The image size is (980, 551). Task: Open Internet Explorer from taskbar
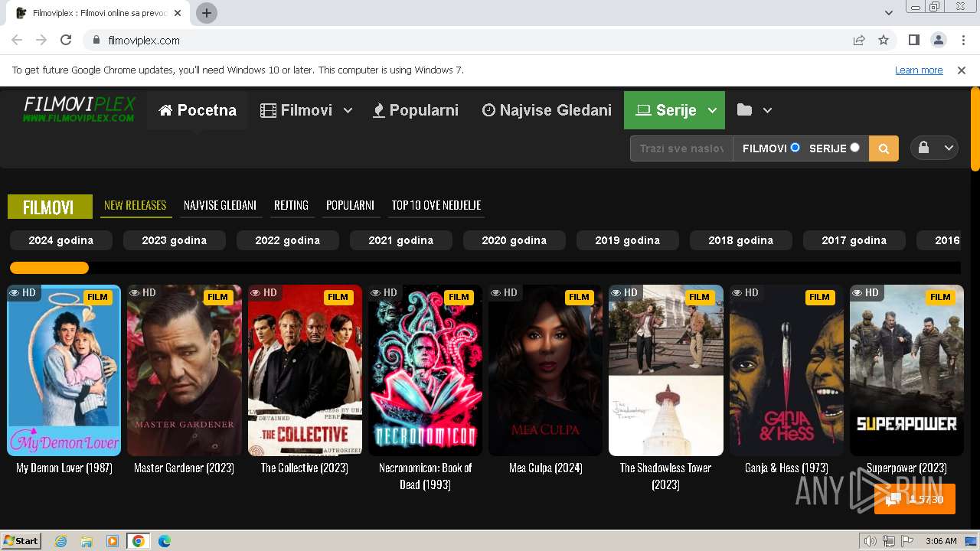(x=61, y=541)
